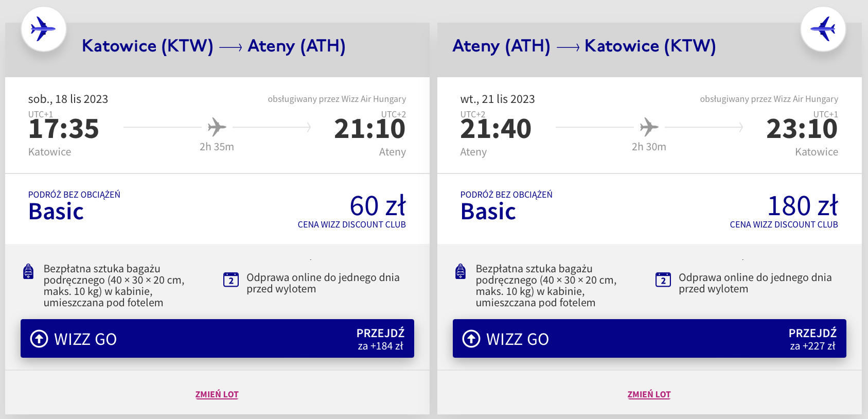The height and width of the screenshot is (419, 868).
Task: Click the backpack icon for the Katowice–Ateny flight
Action: coord(29,271)
